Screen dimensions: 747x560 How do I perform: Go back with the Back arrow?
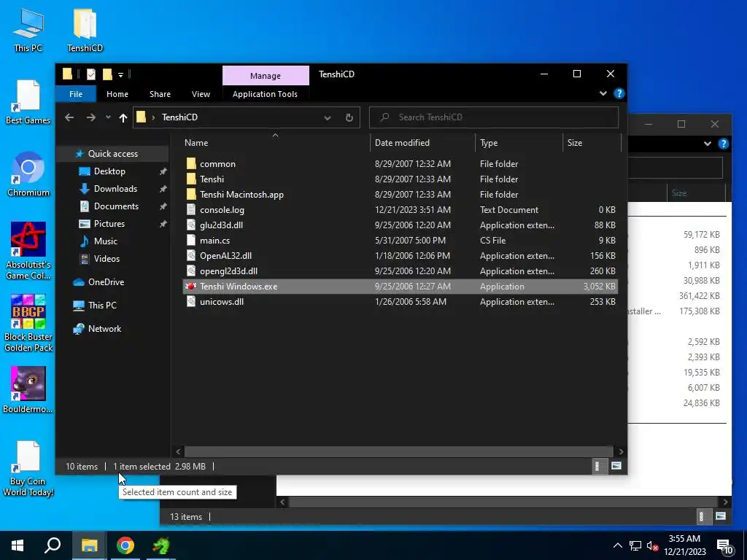coord(69,117)
